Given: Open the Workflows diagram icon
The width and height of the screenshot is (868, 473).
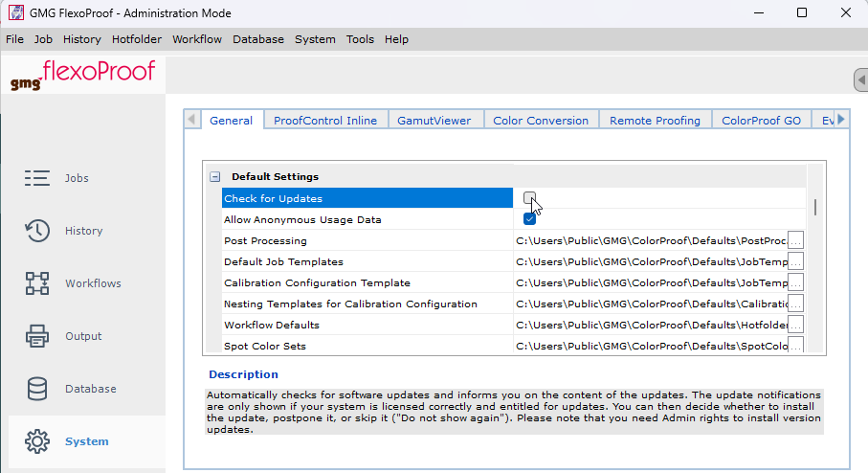Looking at the screenshot, I should (37, 283).
